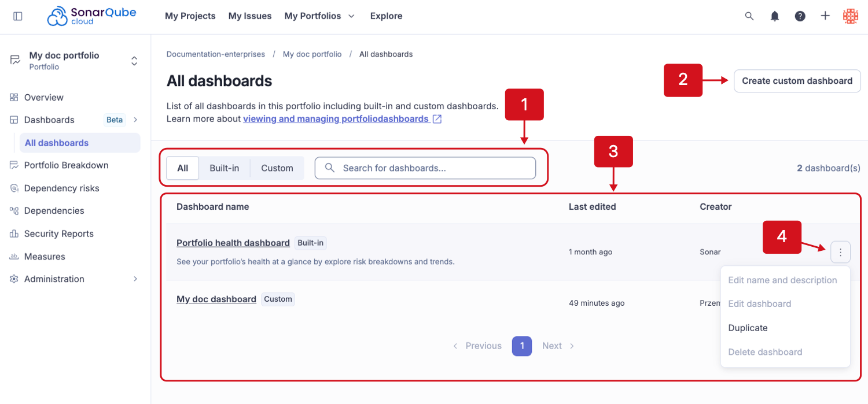Go to My Issues in the top navigation
This screenshot has width=868, height=404.
pyautogui.click(x=249, y=16)
